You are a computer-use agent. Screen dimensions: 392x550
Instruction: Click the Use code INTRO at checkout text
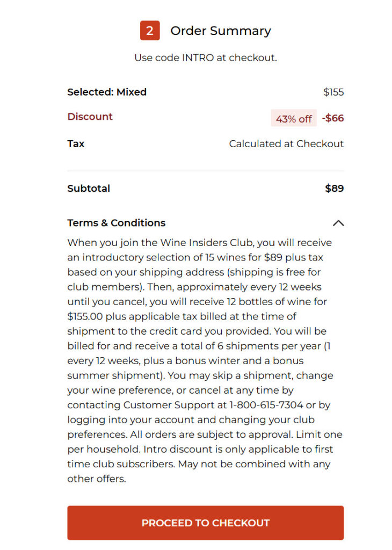pos(206,57)
